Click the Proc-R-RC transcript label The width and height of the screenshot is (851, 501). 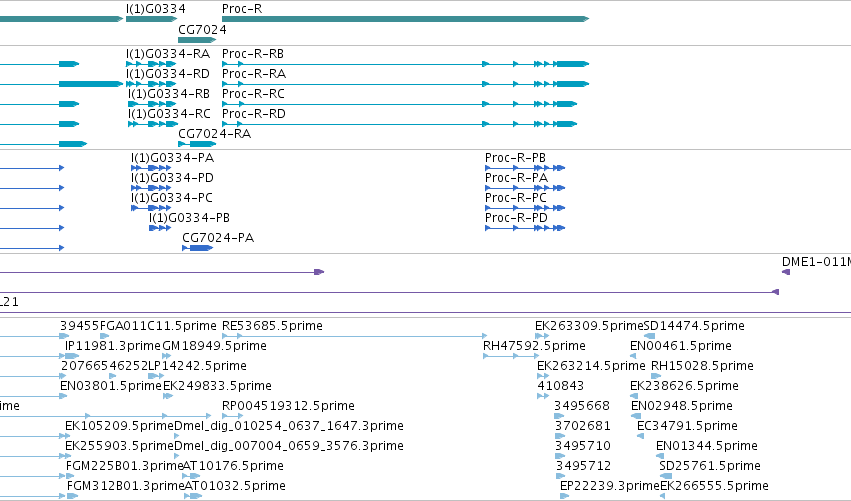[253, 94]
